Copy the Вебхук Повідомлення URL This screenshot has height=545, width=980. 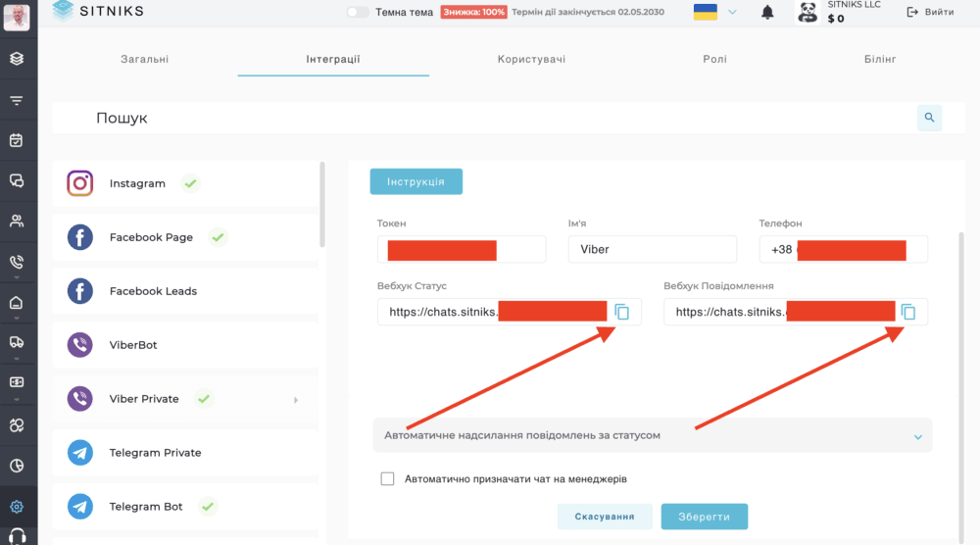[908, 312]
